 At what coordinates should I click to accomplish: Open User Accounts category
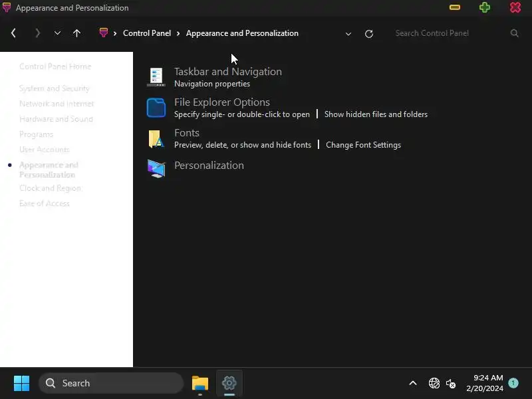pyautogui.click(x=45, y=150)
